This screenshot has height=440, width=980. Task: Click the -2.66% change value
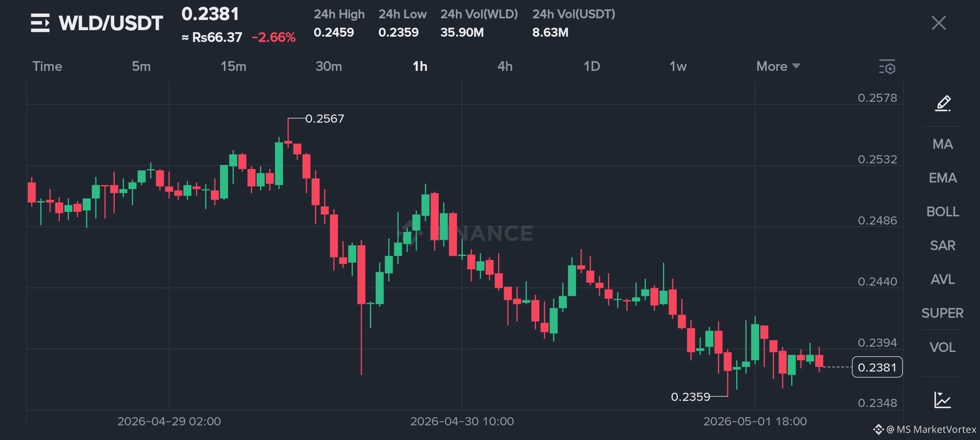pos(273,37)
